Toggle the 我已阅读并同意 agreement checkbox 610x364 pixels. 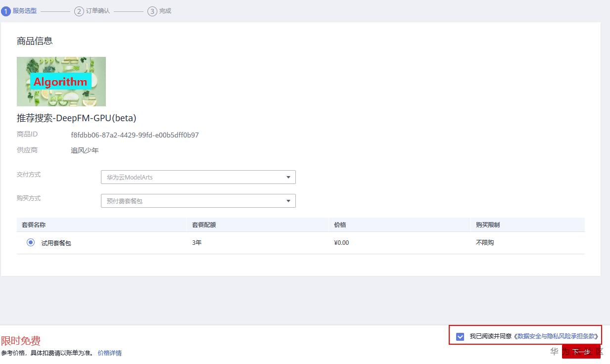coord(460,336)
